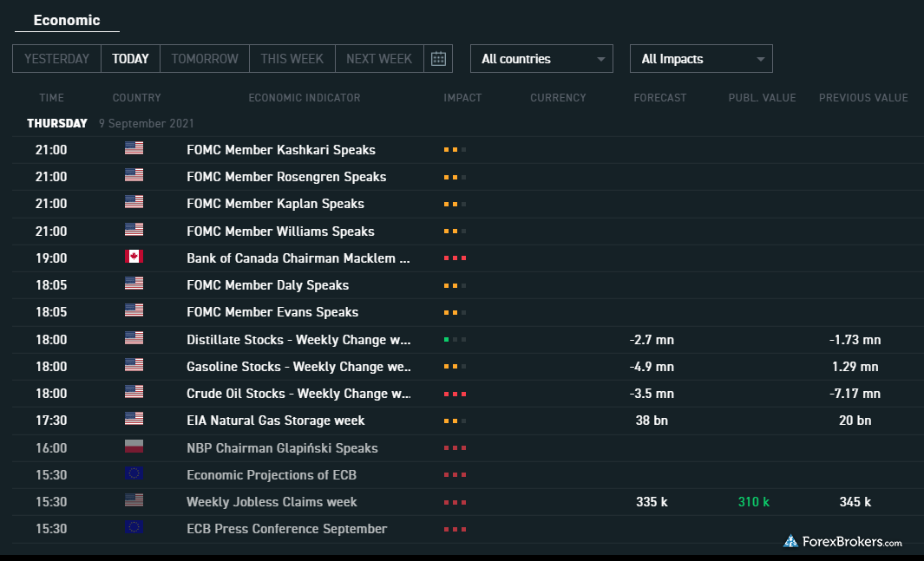Select the TODAY tab
924x561 pixels.
(x=130, y=59)
